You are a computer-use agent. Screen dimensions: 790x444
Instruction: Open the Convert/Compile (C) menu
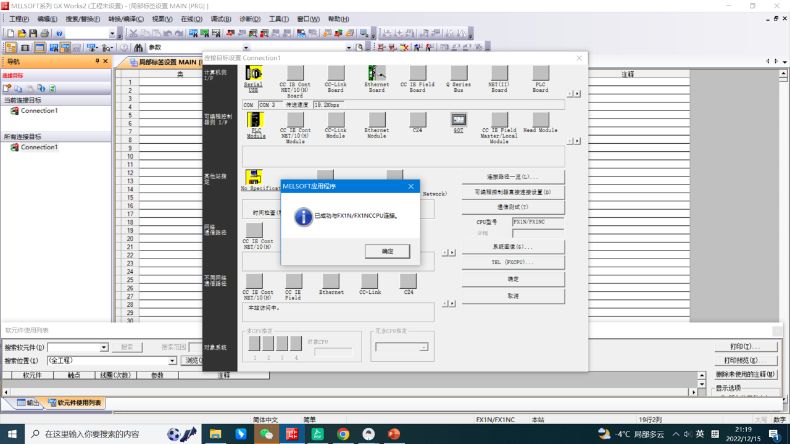pyautogui.click(x=126, y=19)
